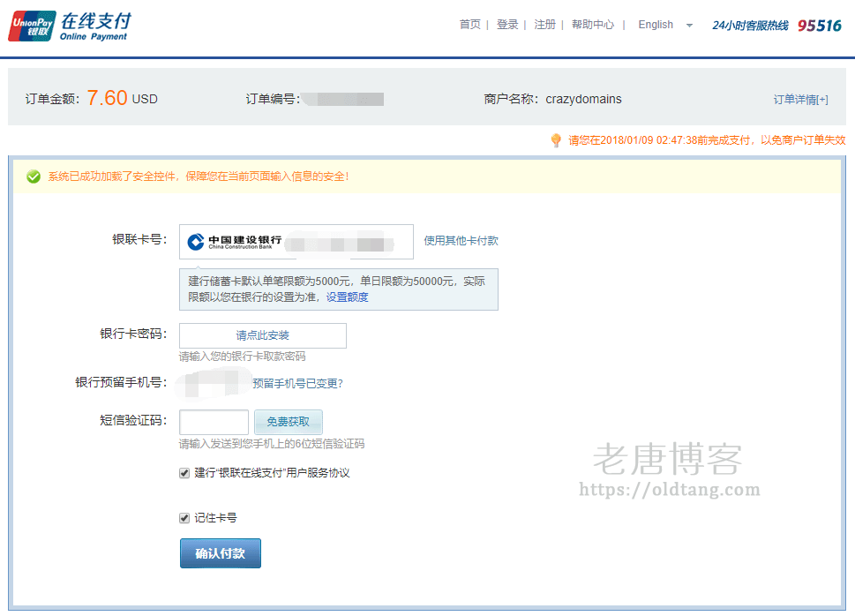Open the 注册 register link
This screenshot has height=616, width=855.
[545, 25]
